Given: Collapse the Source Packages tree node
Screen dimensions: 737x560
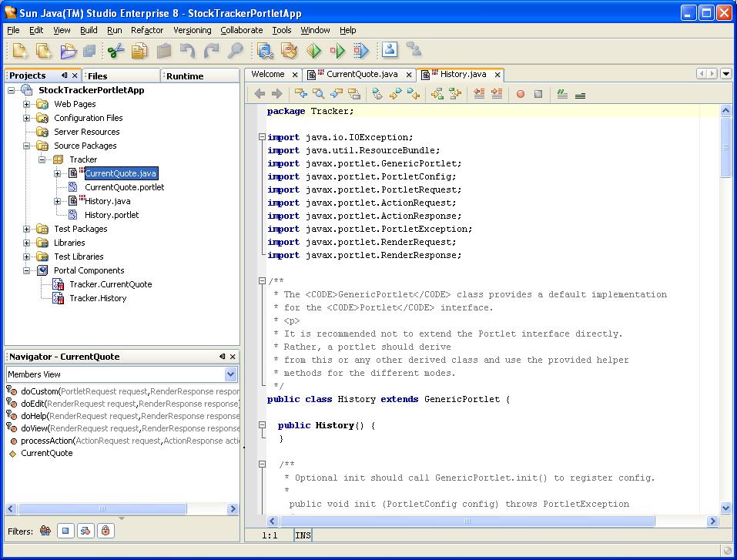Looking at the screenshot, I should (x=27, y=146).
